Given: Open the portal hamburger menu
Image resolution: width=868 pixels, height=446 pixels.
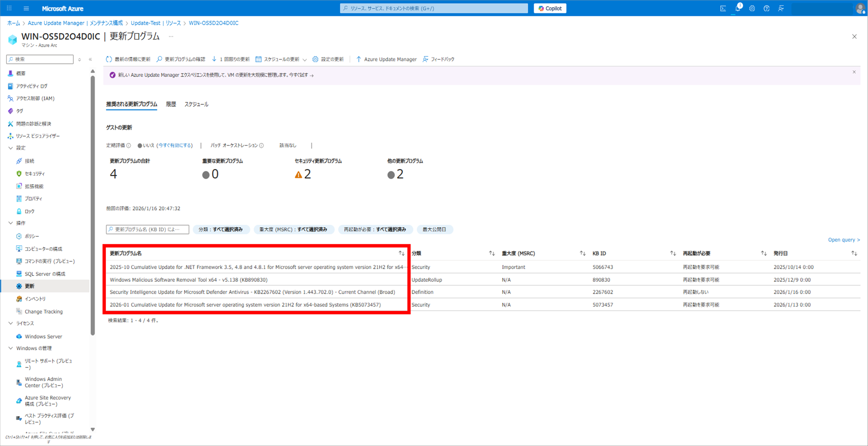Looking at the screenshot, I should coord(26,8).
